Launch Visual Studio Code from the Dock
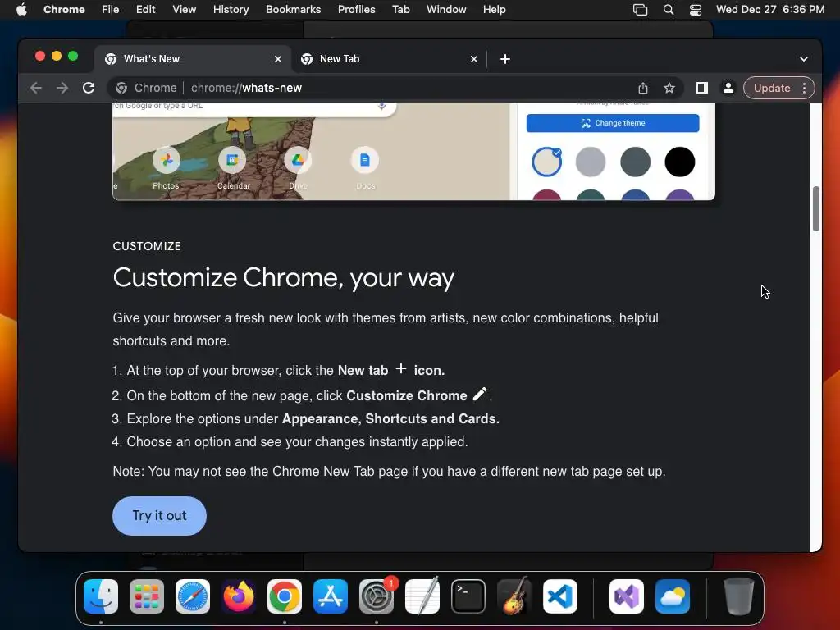 [x=560, y=596]
